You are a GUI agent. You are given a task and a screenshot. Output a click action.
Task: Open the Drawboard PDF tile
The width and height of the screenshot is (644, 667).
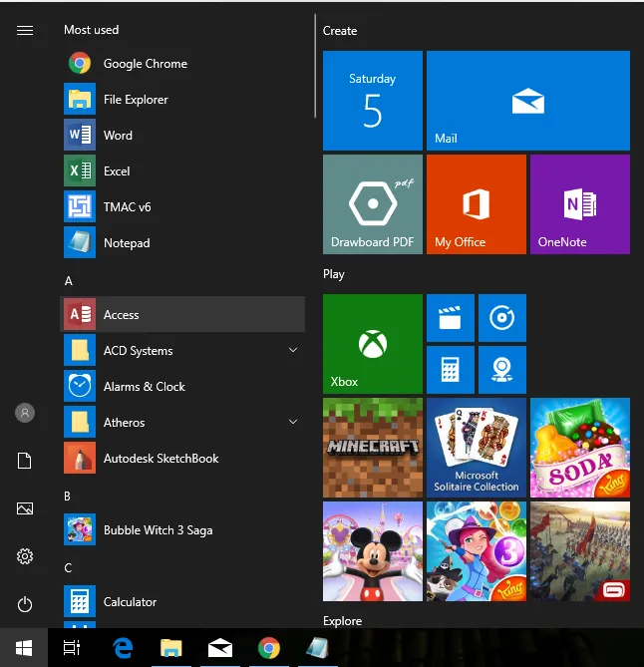(x=373, y=204)
